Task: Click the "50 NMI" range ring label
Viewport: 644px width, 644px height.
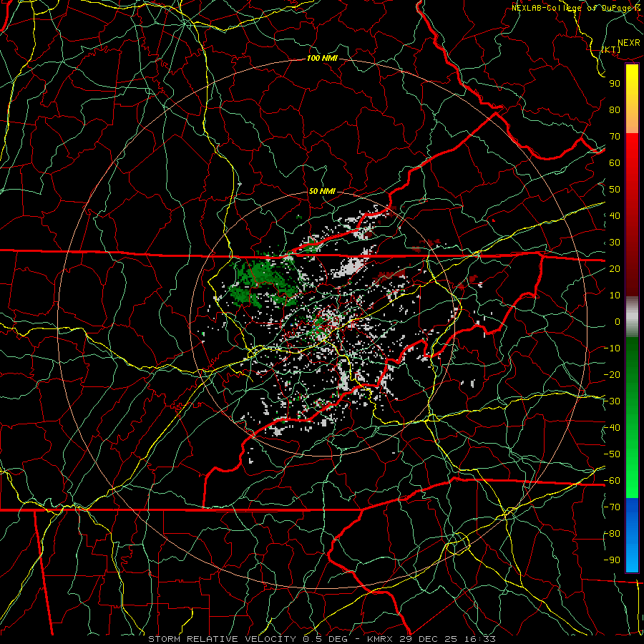Action: [322, 191]
